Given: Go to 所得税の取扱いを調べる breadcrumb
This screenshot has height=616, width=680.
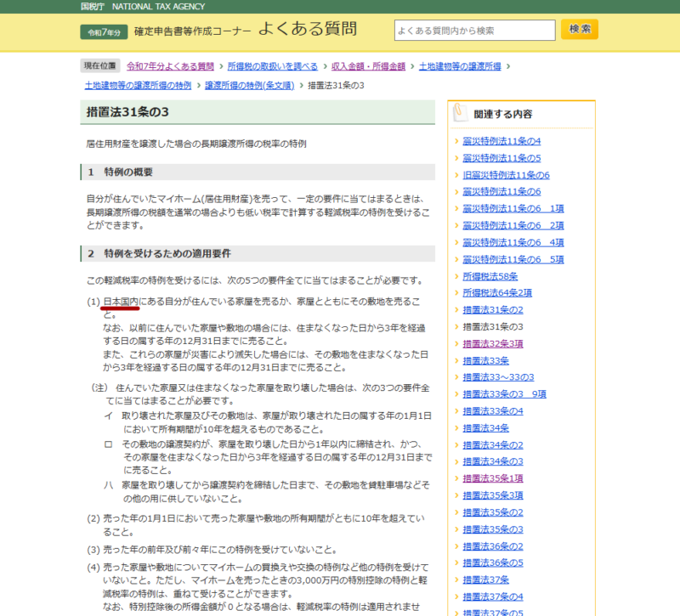Looking at the screenshot, I should [x=272, y=66].
